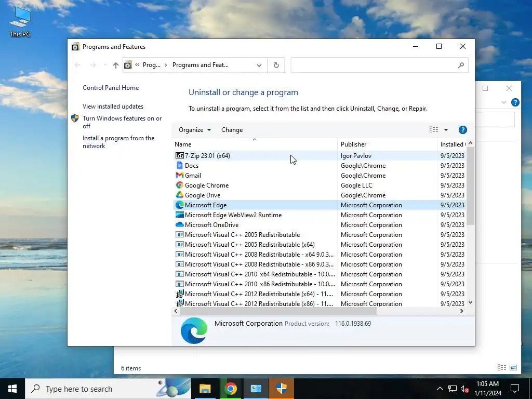
Task: Click the scroll down arrow of program list
Action: coord(470,302)
